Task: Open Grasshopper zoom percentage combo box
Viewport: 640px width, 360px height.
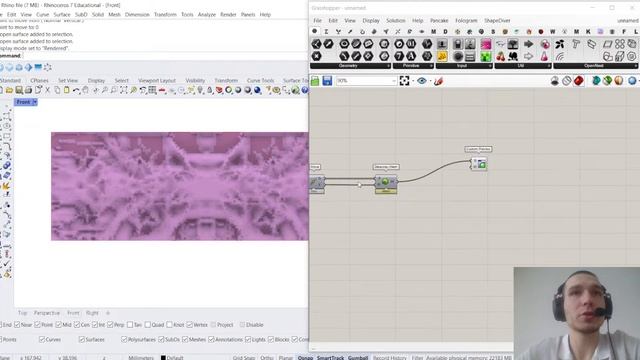Action: pos(366,81)
